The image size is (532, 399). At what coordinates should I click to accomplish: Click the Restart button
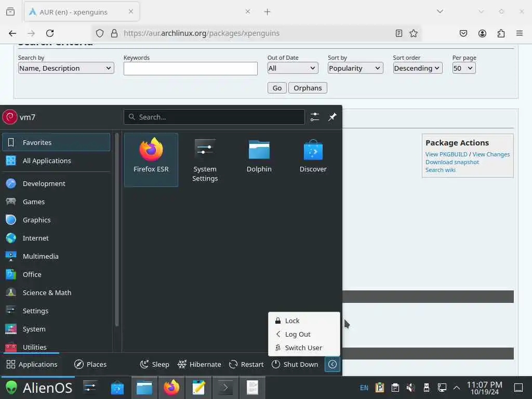246,364
